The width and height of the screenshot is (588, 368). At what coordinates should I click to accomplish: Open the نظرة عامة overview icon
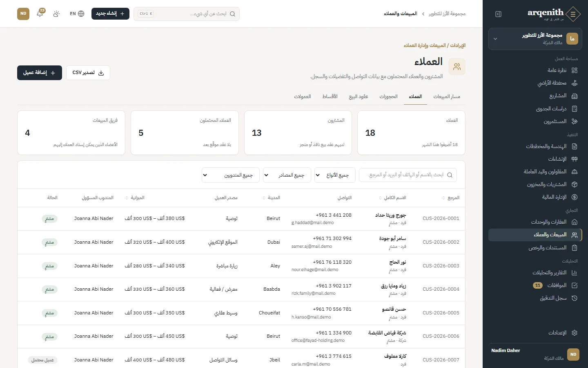[x=575, y=70]
